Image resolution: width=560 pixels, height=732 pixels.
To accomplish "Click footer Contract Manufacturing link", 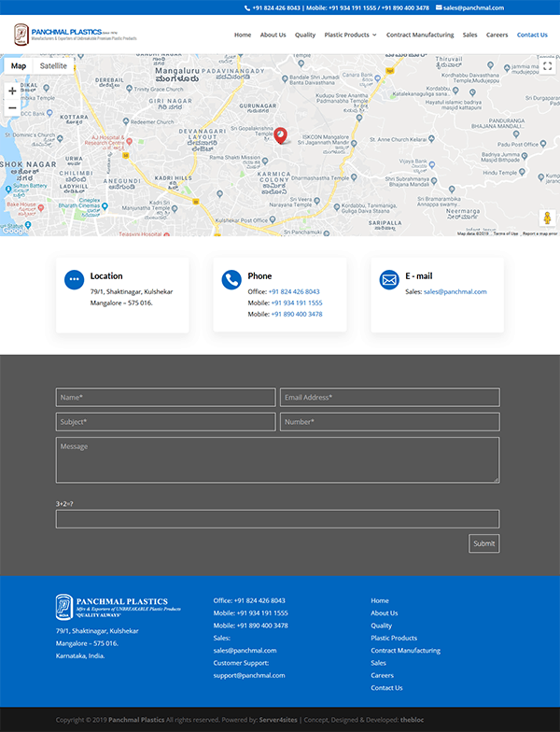I will click(x=405, y=651).
